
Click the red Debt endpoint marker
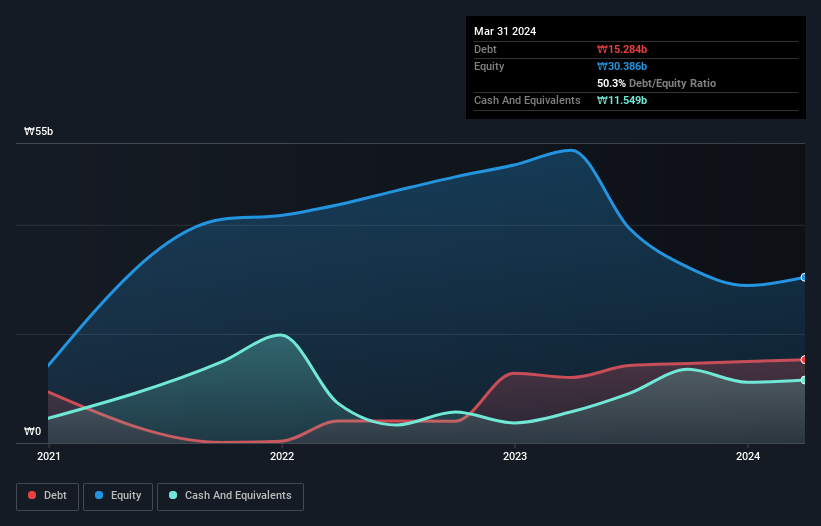coord(804,360)
